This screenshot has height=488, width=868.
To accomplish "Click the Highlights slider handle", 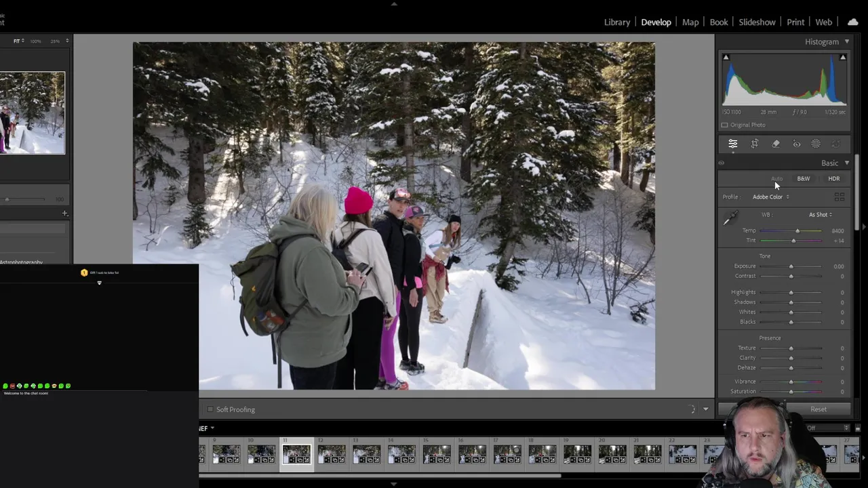I will 791,293.
